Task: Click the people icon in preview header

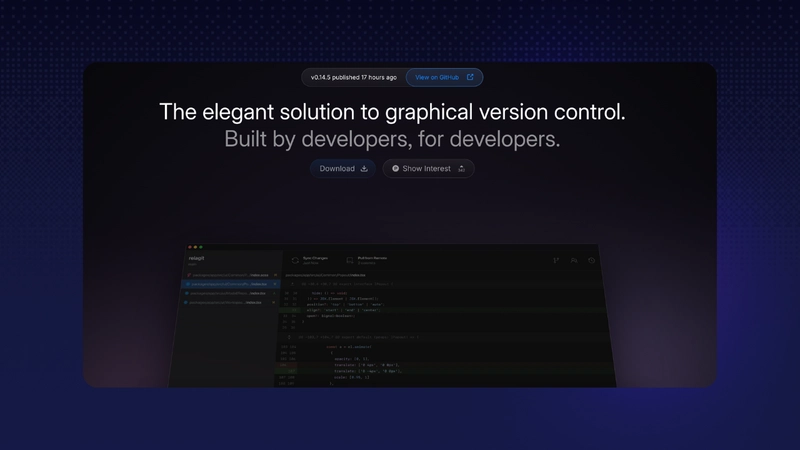Action: click(x=574, y=261)
